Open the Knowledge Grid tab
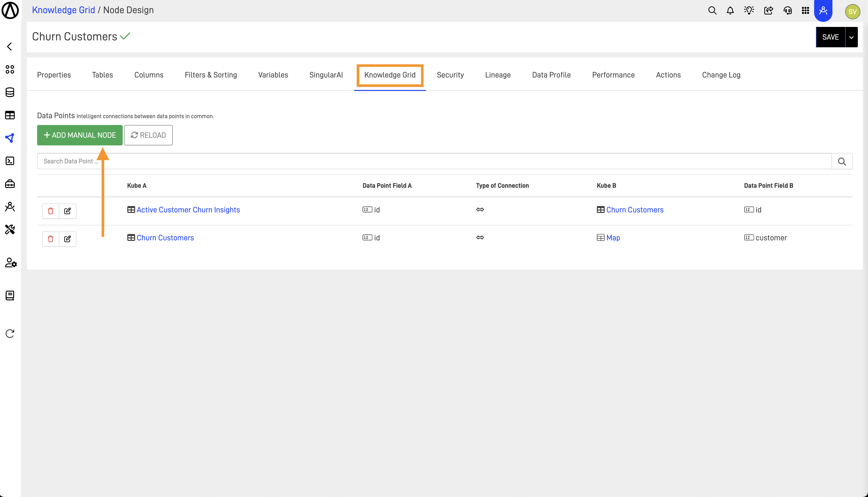This screenshot has height=497, width=868. click(390, 74)
